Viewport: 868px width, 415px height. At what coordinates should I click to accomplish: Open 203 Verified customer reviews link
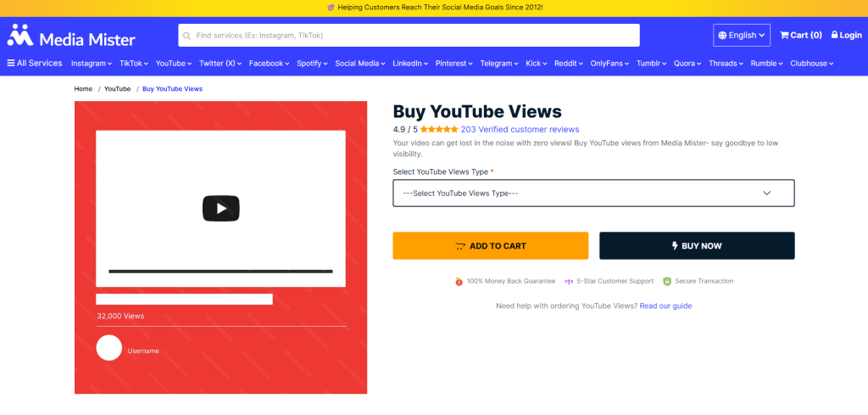520,130
